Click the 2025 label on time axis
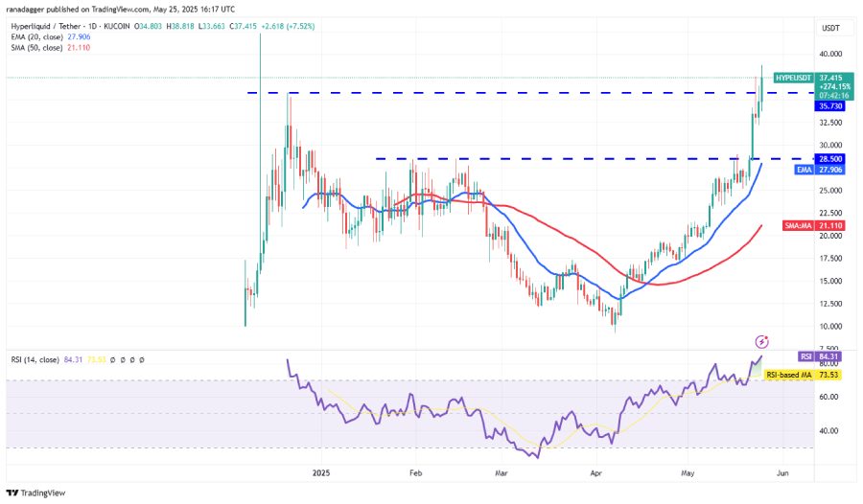This screenshot has height=504, width=863. [321, 473]
